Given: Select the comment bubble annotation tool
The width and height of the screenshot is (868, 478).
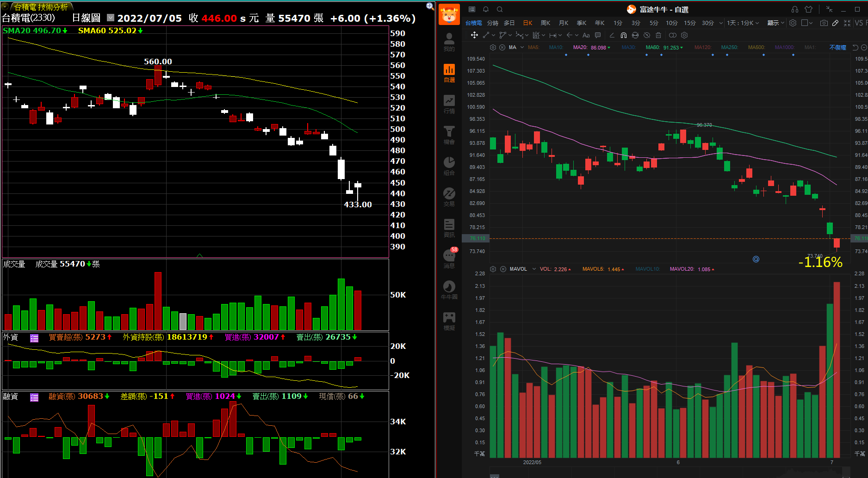Looking at the screenshot, I should (598, 35).
